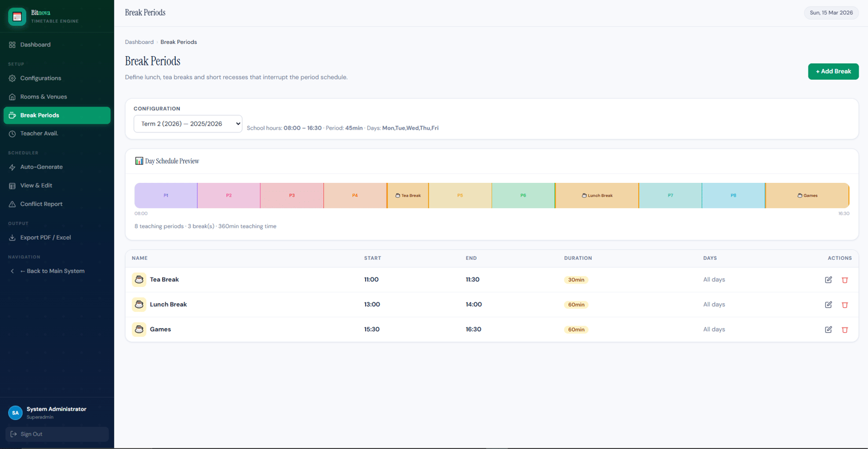Select the P1 block in day preview
This screenshot has width=868, height=449.
click(166, 196)
